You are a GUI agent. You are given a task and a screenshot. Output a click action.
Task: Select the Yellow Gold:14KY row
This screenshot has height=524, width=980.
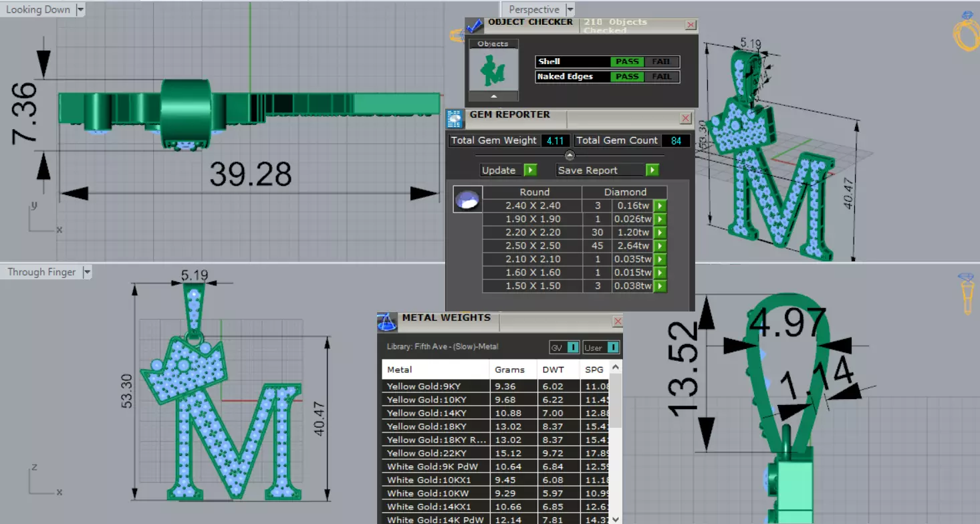(x=496, y=413)
